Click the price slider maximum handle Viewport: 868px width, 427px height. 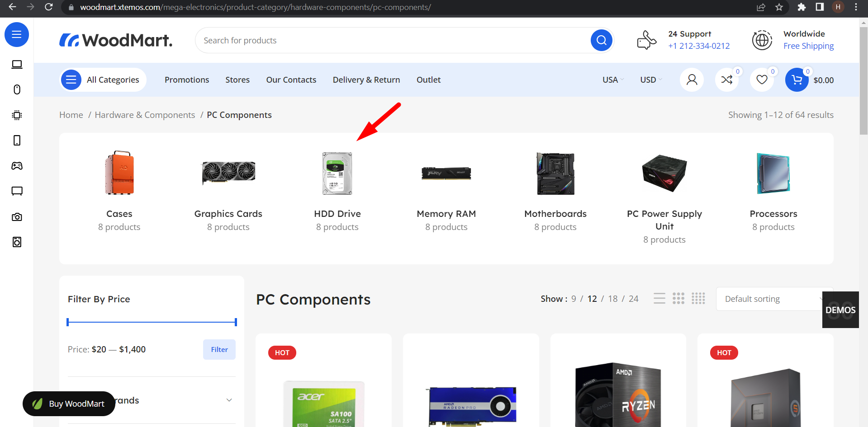pos(236,322)
